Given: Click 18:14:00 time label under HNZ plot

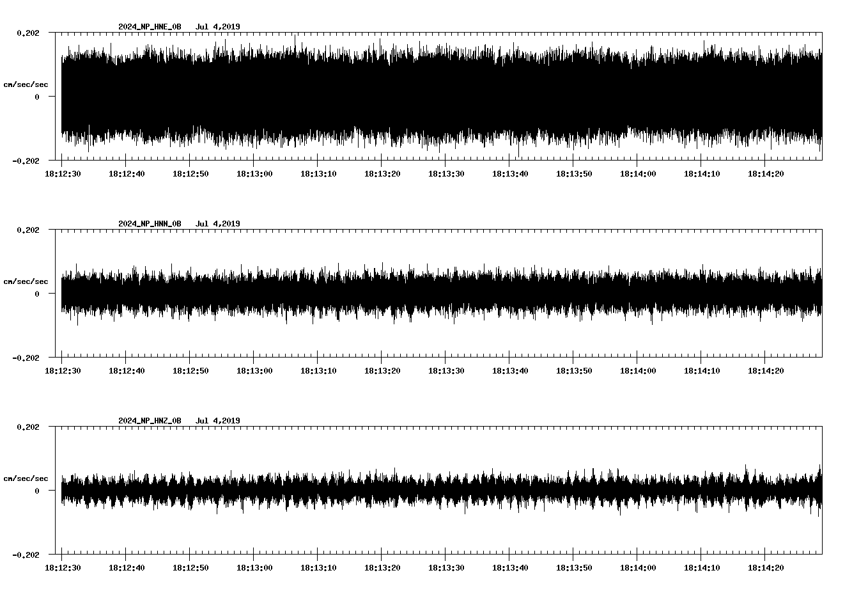Looking at the screenshot, I should (x=638, y=567).
